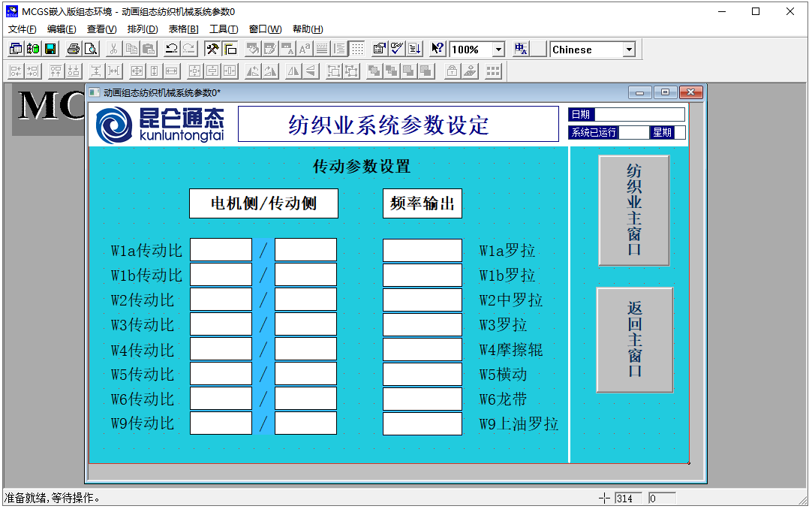Toggle the toolbox hammer icon
Viewport: 812px width, 509px height.
(x=212, y=50)
